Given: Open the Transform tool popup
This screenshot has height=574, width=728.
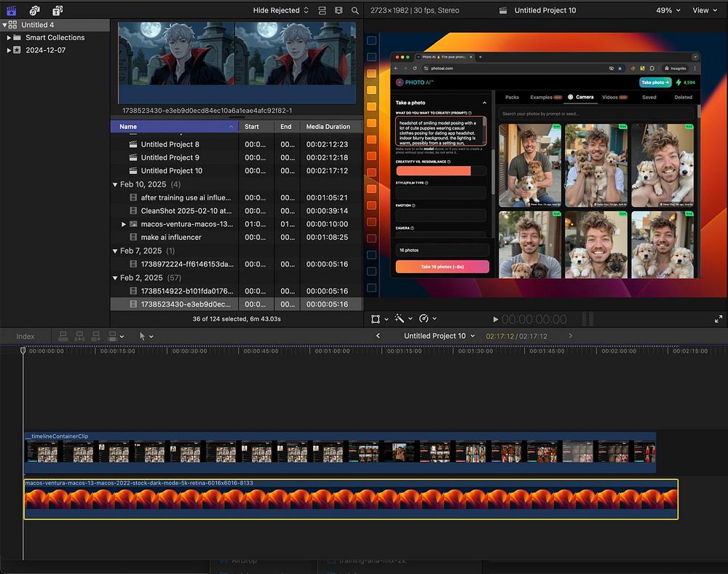Looking at the screenshot, I should tap(379, 319).
